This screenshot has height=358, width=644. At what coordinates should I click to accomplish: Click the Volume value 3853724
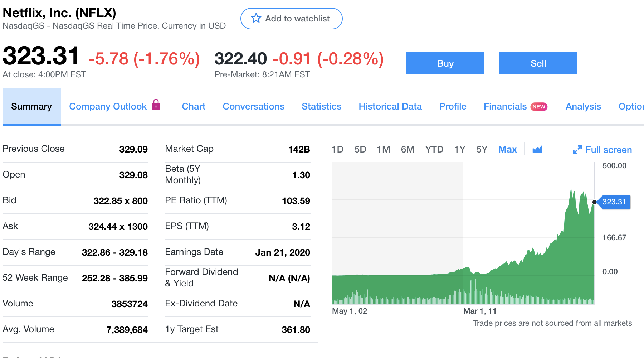pos(130,304)
